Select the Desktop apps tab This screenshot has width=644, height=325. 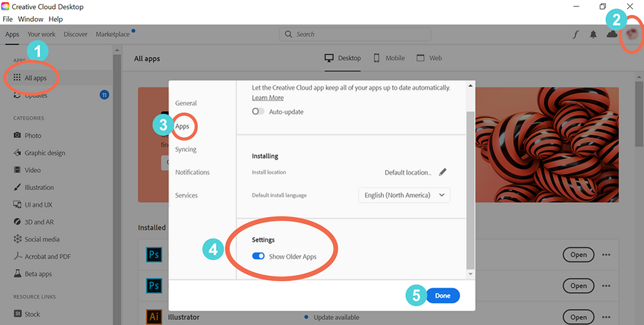tap(343, 58)
